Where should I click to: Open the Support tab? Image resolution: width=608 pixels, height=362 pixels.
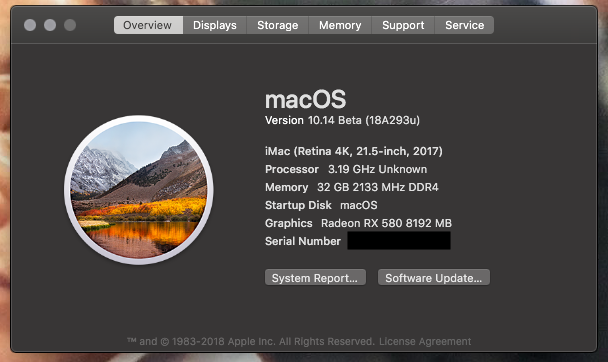[403, 25]
